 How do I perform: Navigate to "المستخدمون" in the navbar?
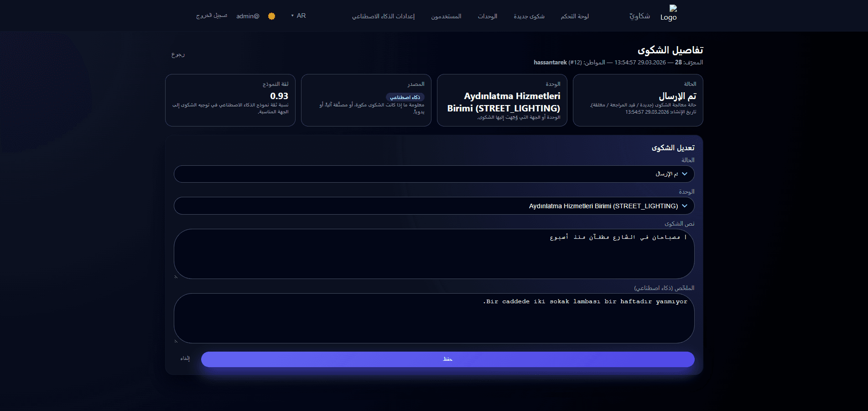click(x=446, y=16)
